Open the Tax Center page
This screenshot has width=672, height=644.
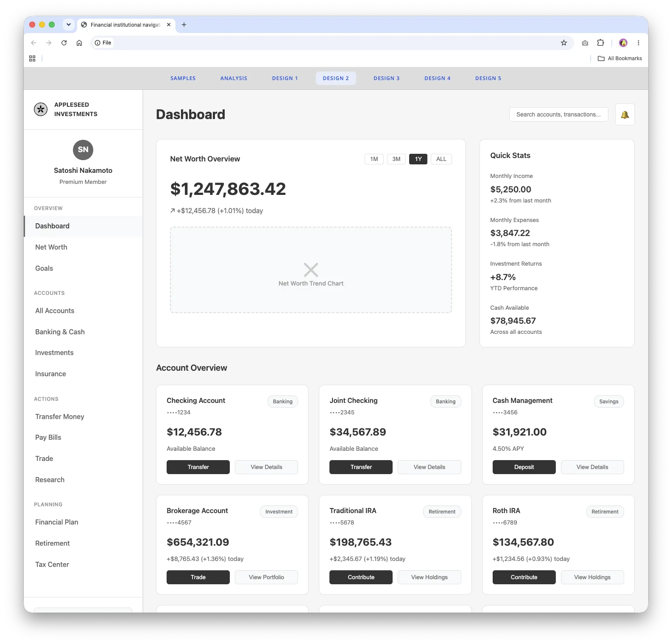coord(83,564)
